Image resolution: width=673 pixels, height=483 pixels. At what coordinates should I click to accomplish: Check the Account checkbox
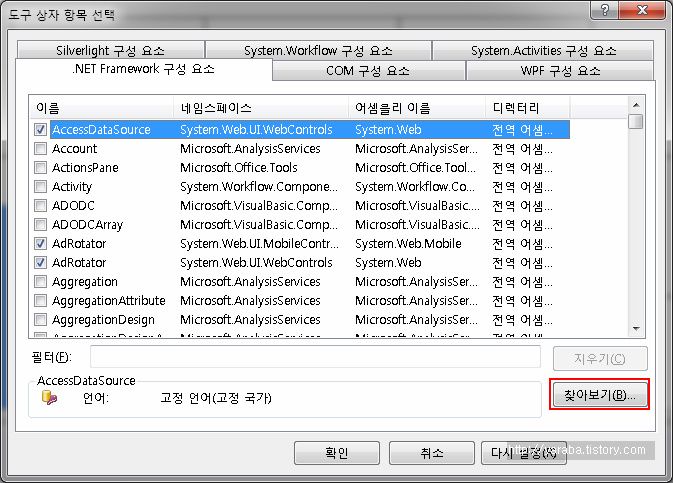(x=40, y=149)
